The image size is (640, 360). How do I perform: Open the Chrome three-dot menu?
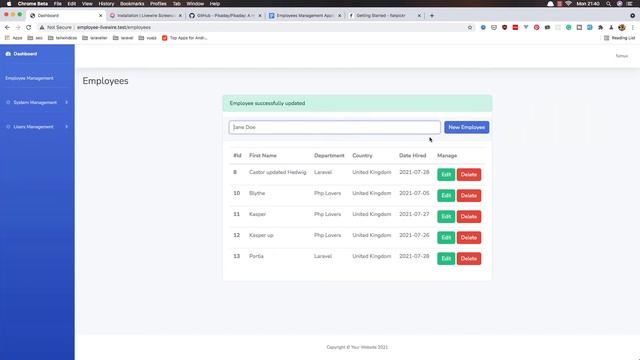click(633, 27)
